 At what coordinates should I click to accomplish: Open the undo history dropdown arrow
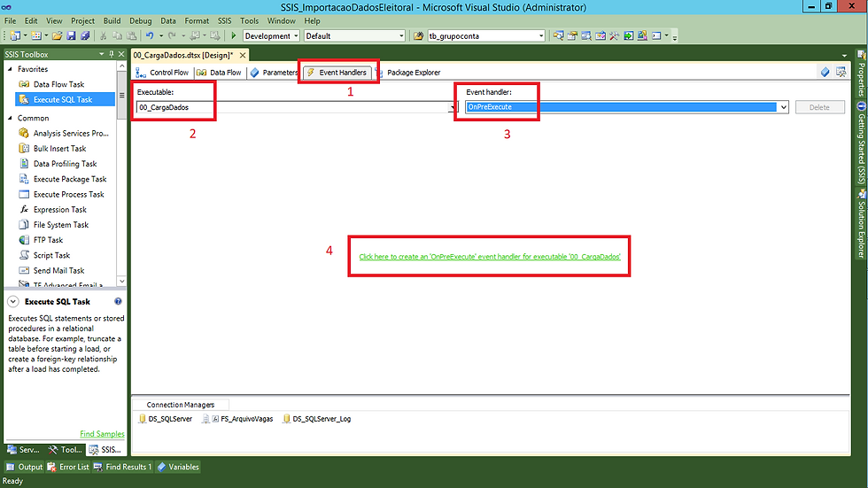(161, 36)
